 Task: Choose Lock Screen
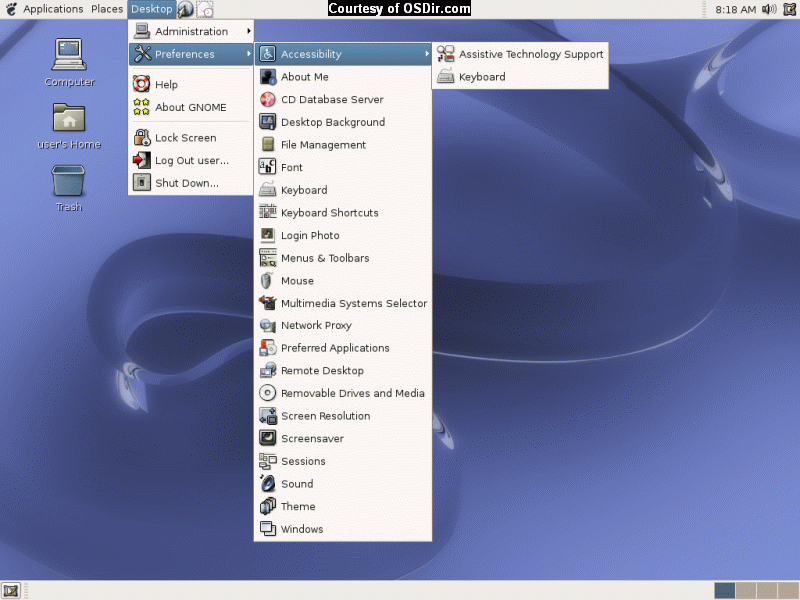point(192,138)
